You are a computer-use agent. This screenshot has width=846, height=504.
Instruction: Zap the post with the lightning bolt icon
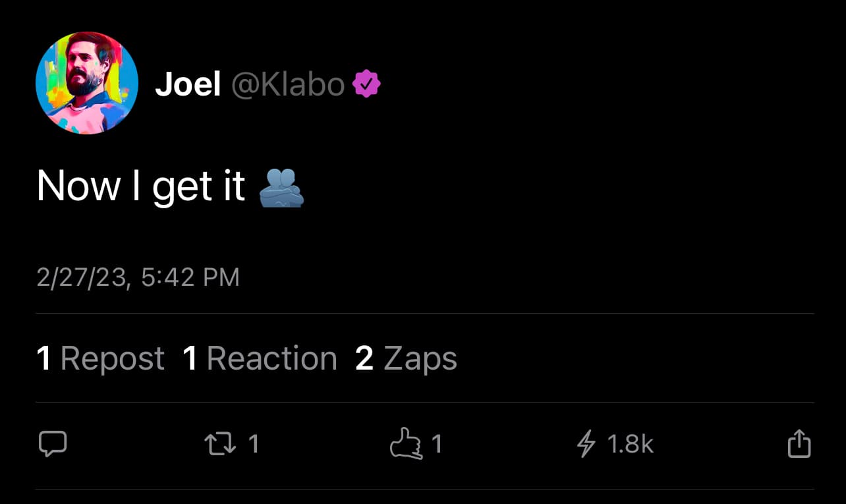pyautogui.click(x=586, y=444)
